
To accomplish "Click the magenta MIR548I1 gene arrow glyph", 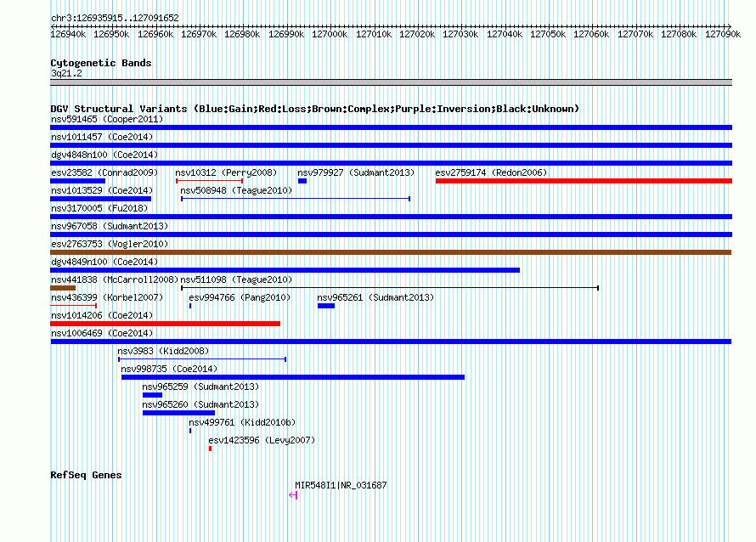I will point(293,495).
